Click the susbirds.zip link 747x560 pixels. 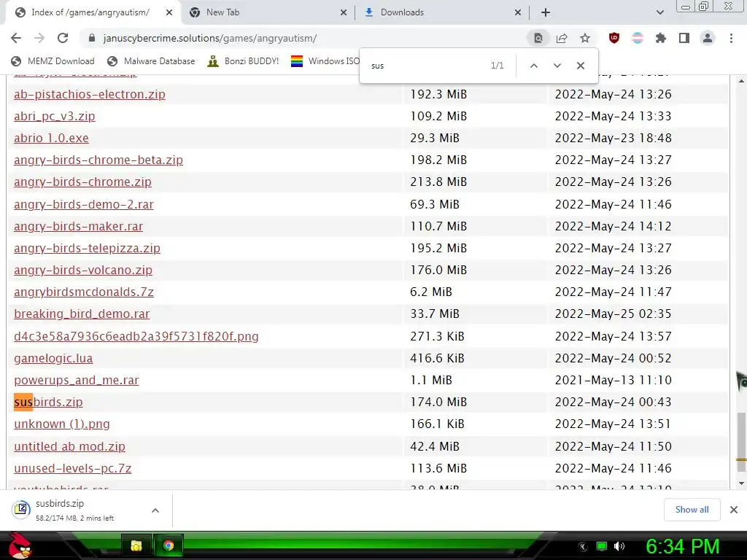(48, 402)
